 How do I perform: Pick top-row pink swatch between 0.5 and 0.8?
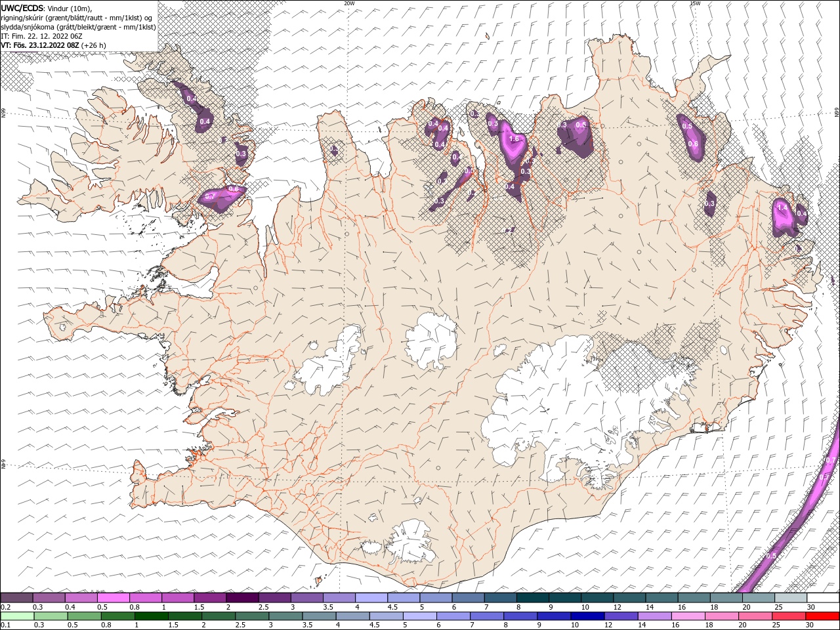coord(114,597)
